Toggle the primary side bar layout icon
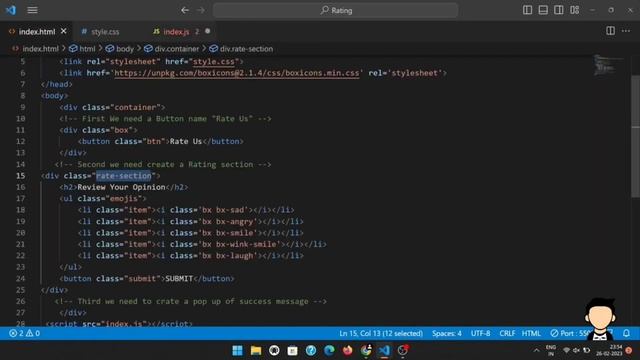 coord(527,10)
